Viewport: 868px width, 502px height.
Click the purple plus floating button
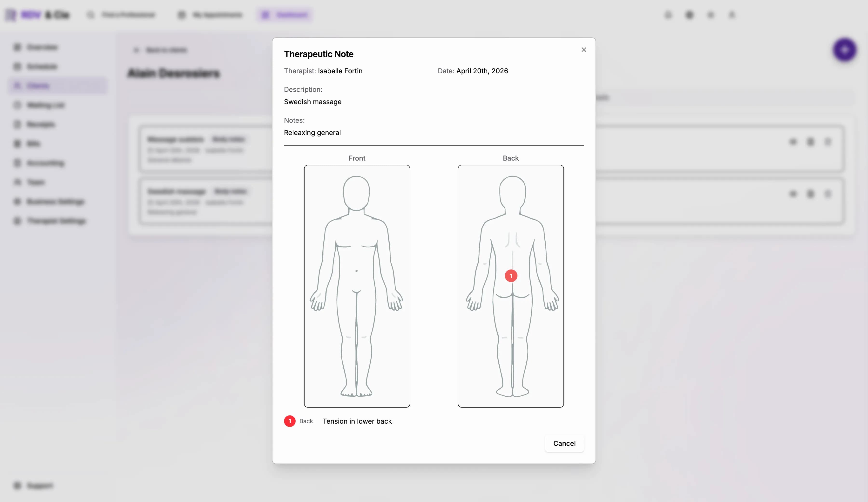[845, 50]
